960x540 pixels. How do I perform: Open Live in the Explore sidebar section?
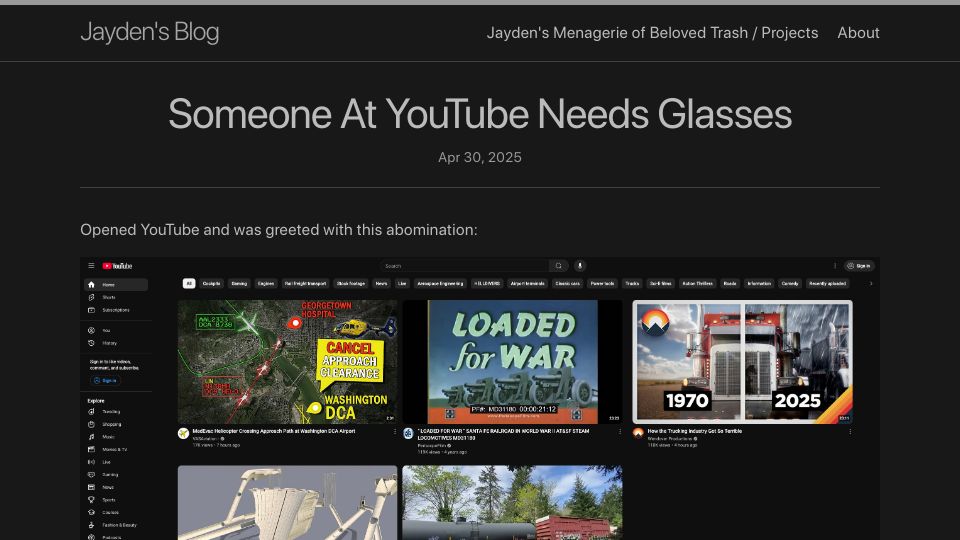point(116,462)
